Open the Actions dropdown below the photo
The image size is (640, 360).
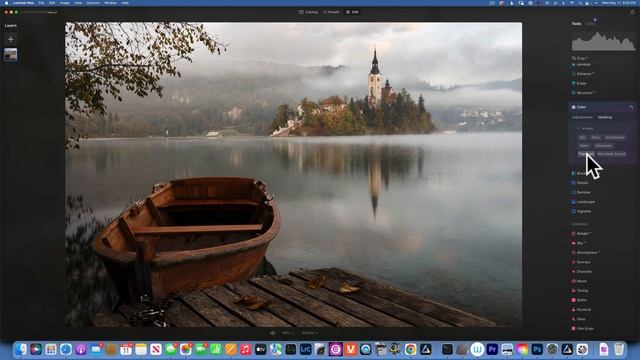(x=309, y=333)
